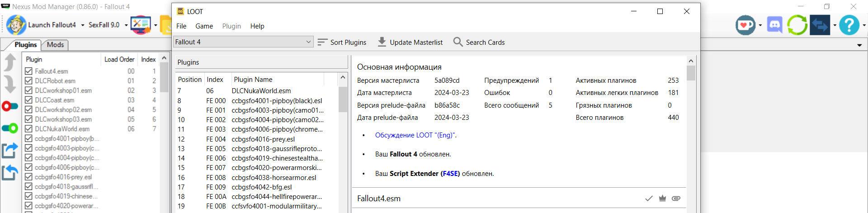Click the green enable all plugins icon

pyautogui.click(x=10, y=128)
